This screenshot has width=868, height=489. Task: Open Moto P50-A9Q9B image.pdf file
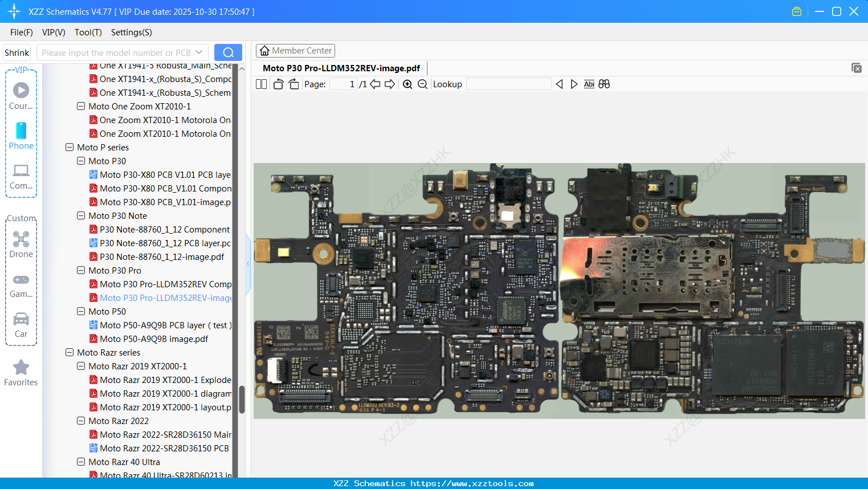coord(154,339)
